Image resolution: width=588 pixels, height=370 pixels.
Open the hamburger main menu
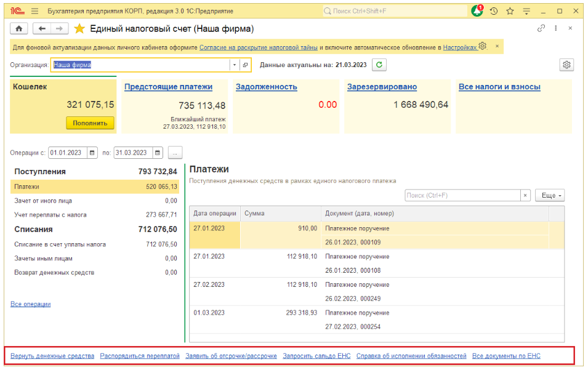(x=34, y=11)
